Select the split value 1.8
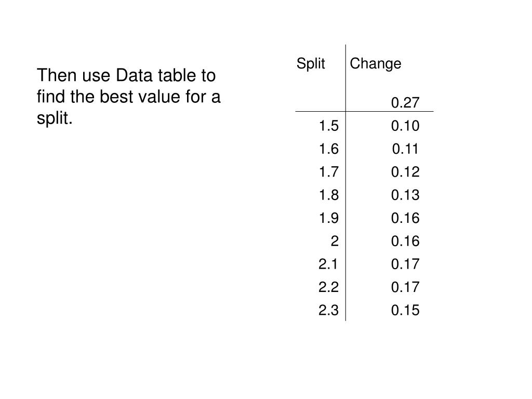 [328, 195]
